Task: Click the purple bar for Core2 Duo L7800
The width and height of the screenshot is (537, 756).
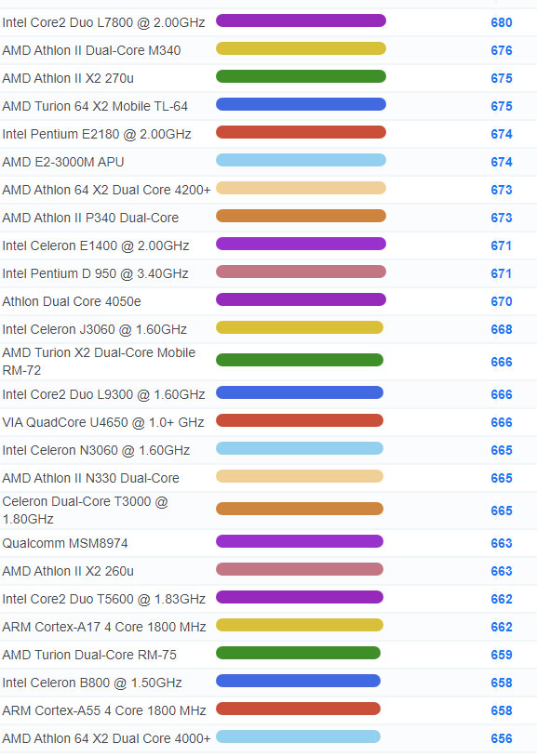Action: pos(301,20)
